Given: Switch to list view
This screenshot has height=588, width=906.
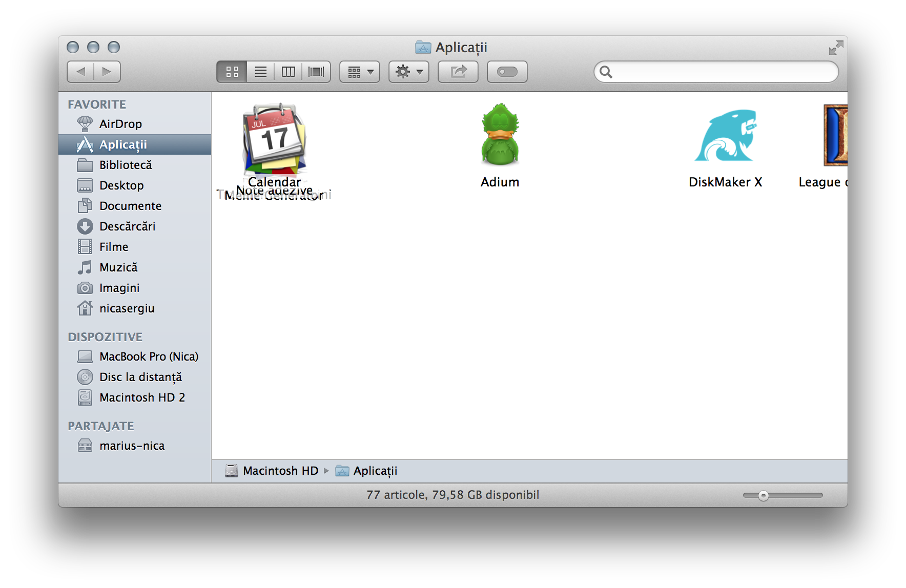Looking at the screenshot, I should coord(261,72).
